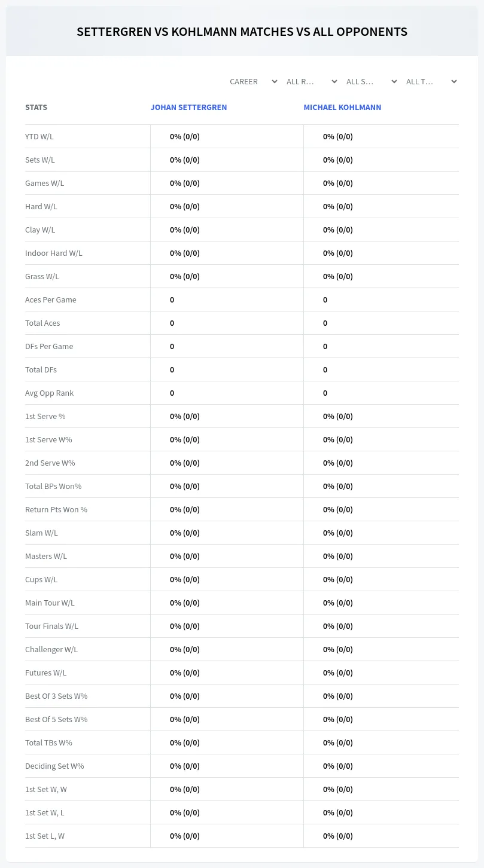Click the Clay W/L stat label
Screen dimensions: 484x868
40,230
